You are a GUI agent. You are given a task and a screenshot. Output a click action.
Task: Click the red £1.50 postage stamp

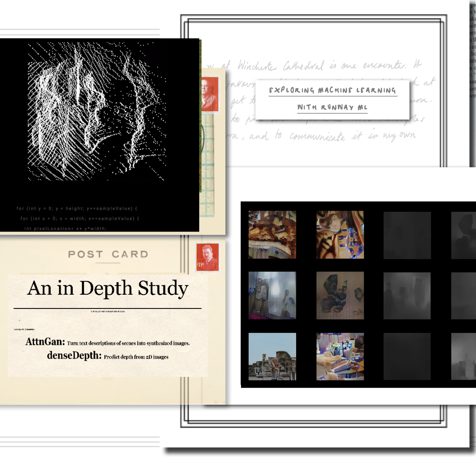point(208,257)
